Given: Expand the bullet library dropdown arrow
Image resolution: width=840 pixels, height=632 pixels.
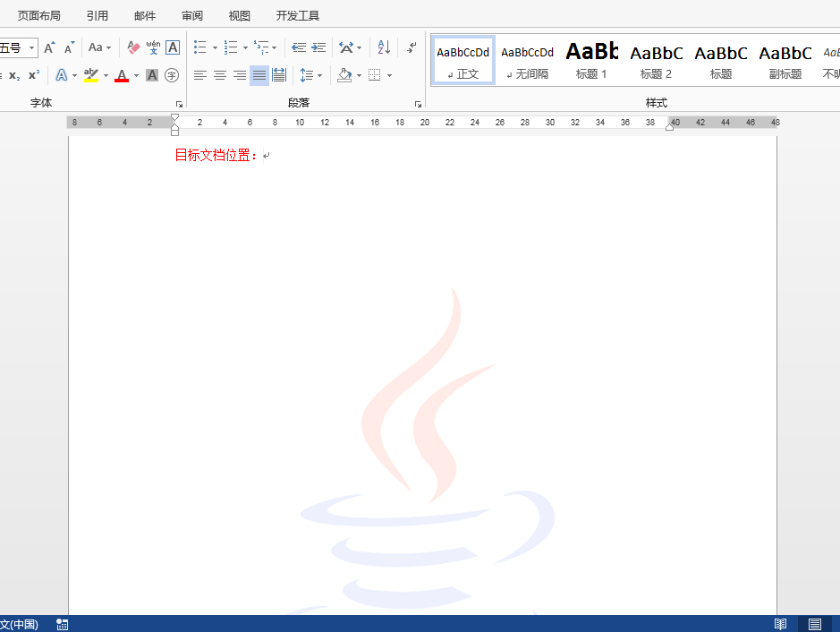Looking at the screenshot, I should (215, 48).
